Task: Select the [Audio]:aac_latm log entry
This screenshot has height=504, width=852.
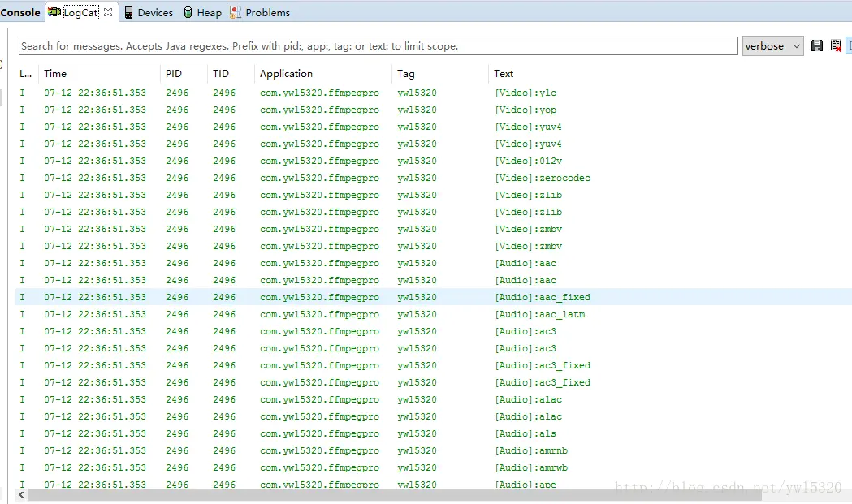Action: pyautogui.click(x=433, y=314)
